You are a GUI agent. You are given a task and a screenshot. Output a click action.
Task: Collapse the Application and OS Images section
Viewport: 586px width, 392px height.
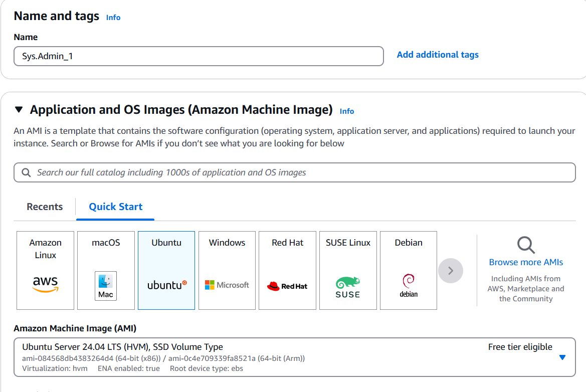pos(19,109)
